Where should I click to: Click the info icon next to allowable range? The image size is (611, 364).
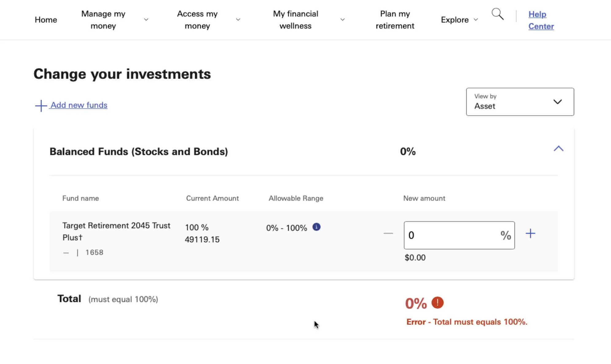[316, 227]
